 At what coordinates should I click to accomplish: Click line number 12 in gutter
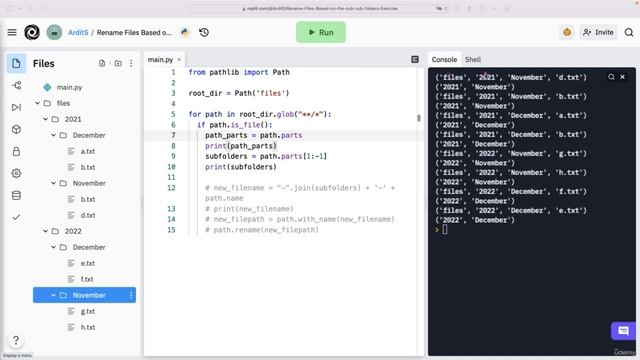[171, 188]
